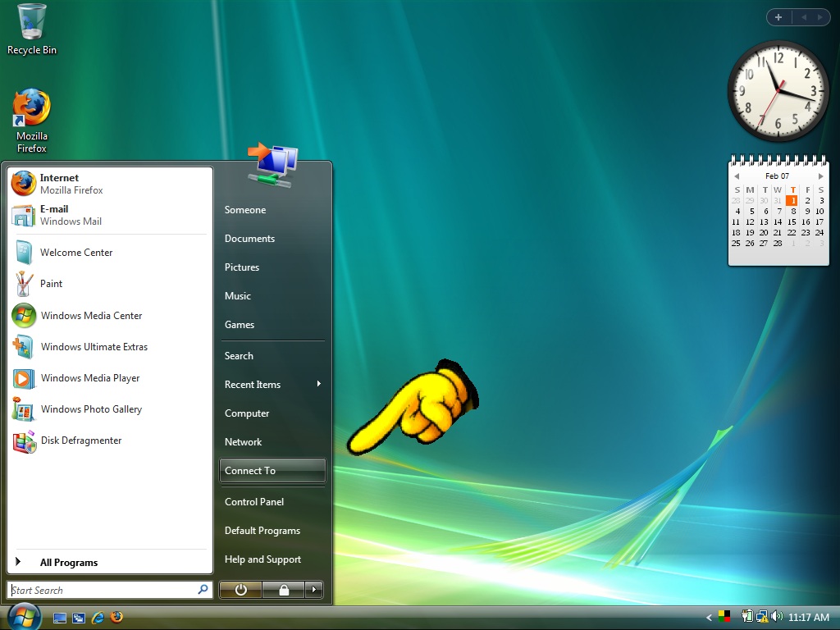The width and height of the screenshot is (840, 630).
Task: Click Show Desktop in Quick Launch
Action: point(59,618)
